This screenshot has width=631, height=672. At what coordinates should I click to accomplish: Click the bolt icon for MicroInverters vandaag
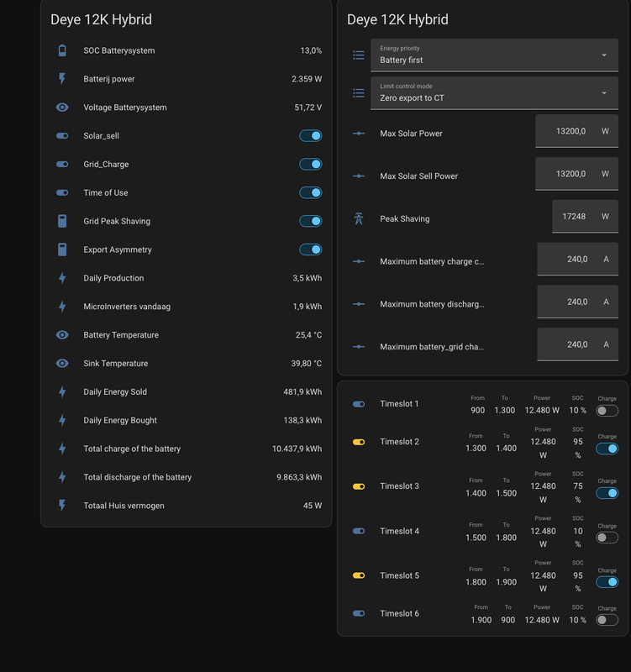tap(62, 307)
